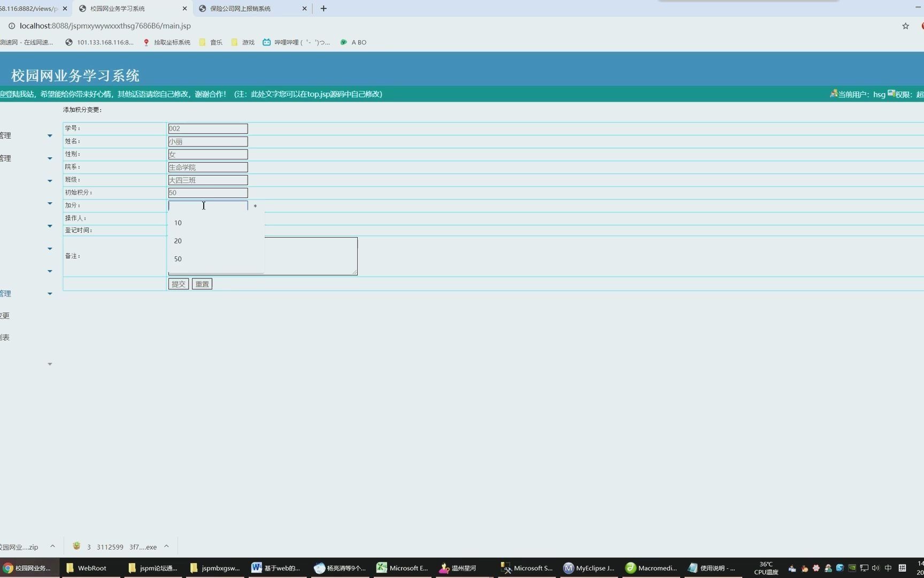The height and width of the screenshot is (578, 924).
Task: Click the 添加积分变更 heading text
Action: pos(82,110)
